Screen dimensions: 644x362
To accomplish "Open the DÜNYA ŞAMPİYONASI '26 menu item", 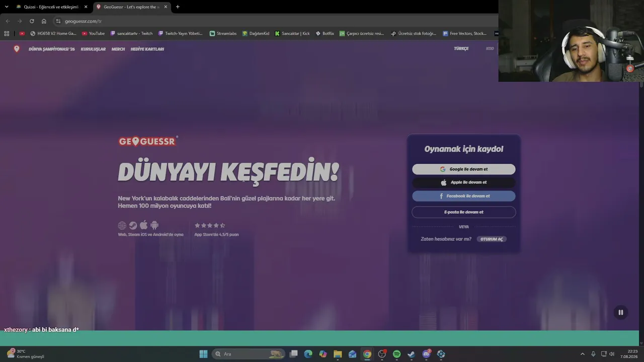I will (x=52, y=49).
